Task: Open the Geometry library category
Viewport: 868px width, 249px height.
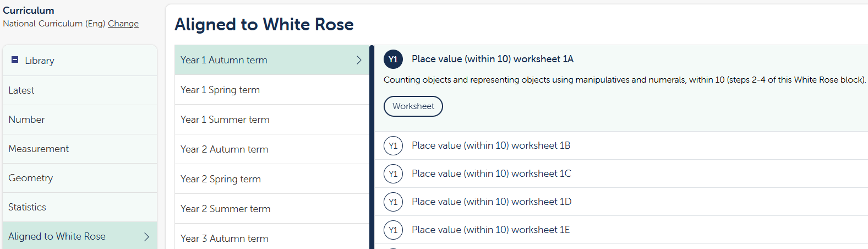Action: coord(80,178)
